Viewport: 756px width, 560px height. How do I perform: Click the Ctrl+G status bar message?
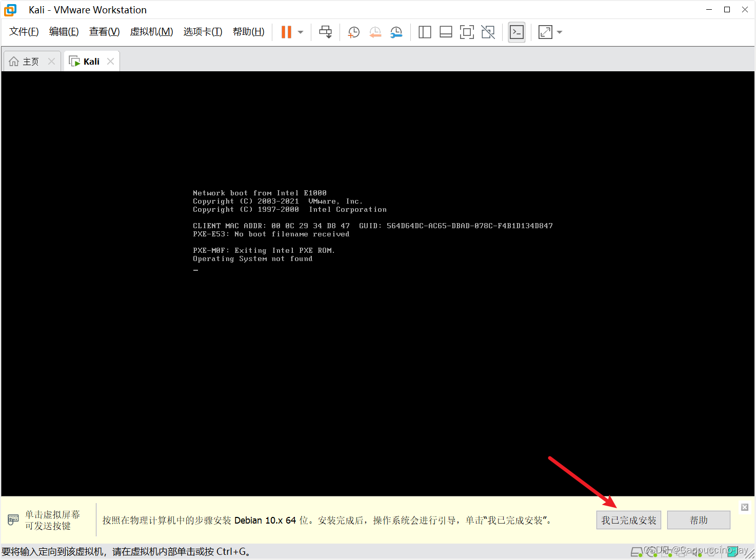[x=127, y=552]
